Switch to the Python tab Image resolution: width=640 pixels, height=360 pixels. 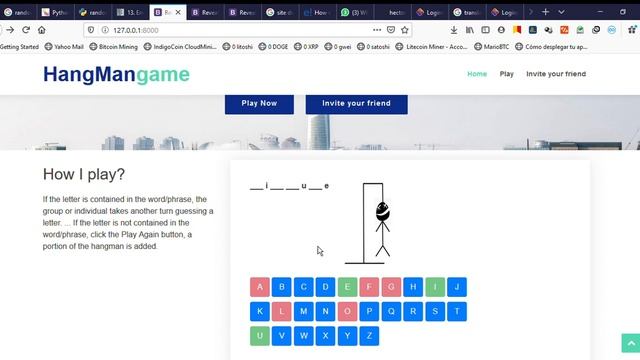(55, 12)
